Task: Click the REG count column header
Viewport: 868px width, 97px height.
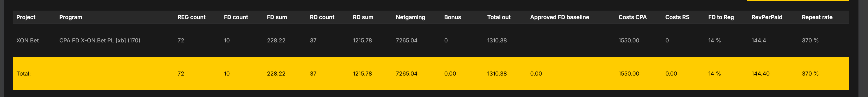Action: pos(191,17)
